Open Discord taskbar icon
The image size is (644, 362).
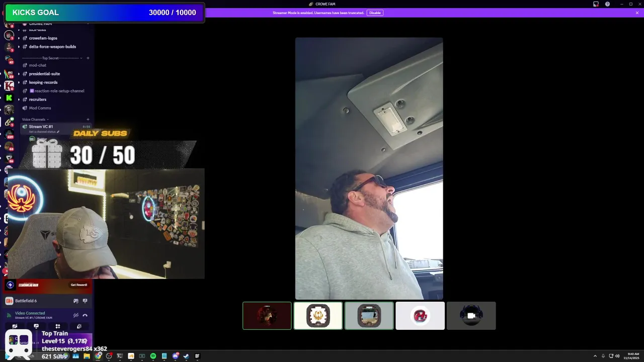(175, 356)
